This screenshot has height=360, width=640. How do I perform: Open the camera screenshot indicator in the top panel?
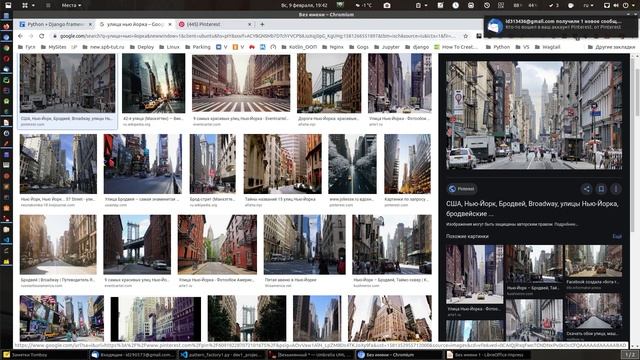click(387, 5)
